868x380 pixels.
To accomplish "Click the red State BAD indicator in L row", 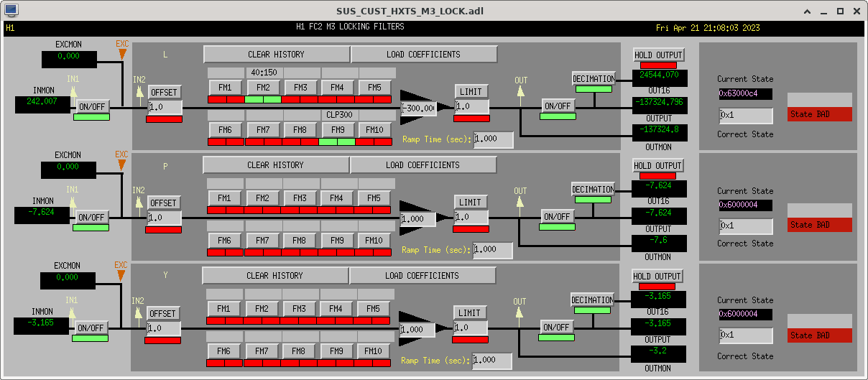I will [x=819, y=114].
